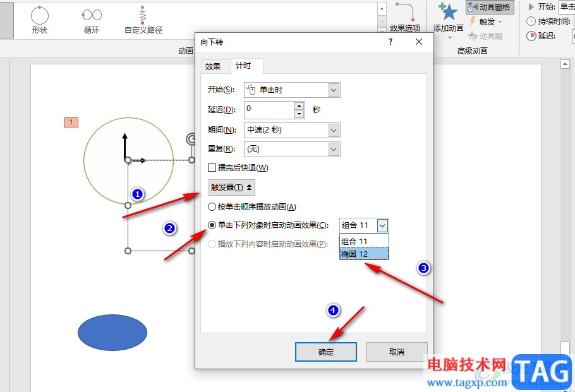Toggle the 组合 11 combo box arrow

coord(382,225)
